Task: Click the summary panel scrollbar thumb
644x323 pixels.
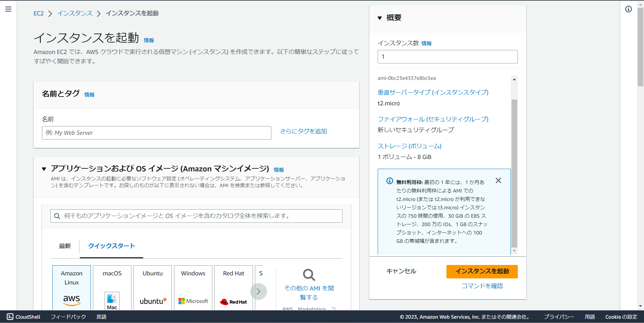Action: tap(514, 173)
